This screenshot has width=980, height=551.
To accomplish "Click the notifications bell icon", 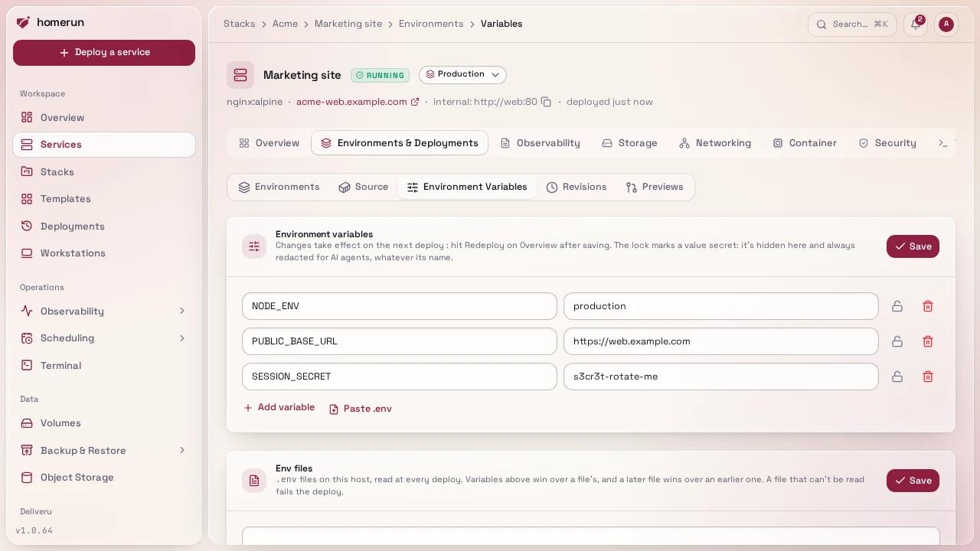I will 916,24.
